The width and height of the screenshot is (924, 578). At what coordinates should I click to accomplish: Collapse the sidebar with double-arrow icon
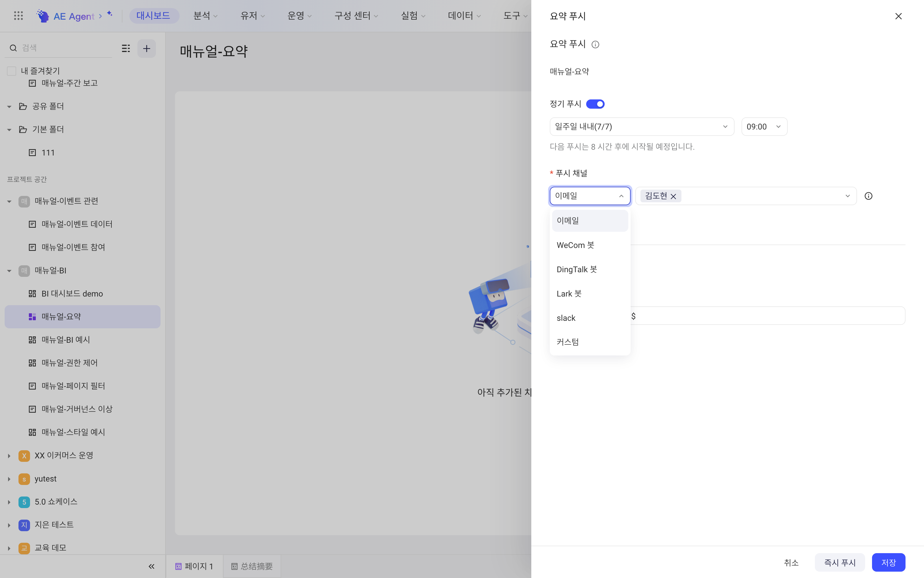(152, 566)
